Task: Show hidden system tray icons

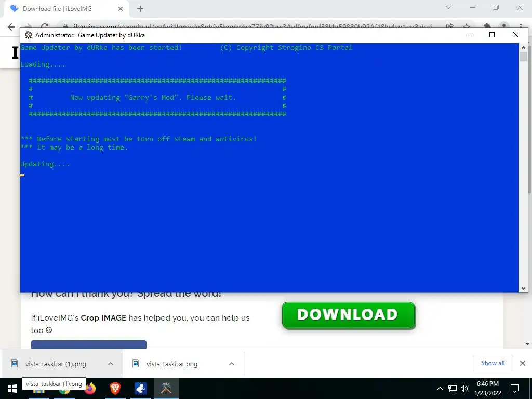Action: coord(440,389)
